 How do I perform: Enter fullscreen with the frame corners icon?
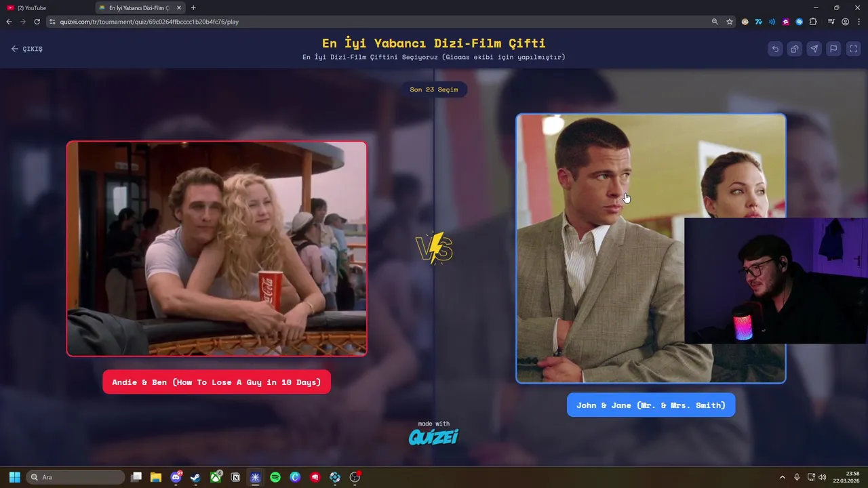(854, 49)
